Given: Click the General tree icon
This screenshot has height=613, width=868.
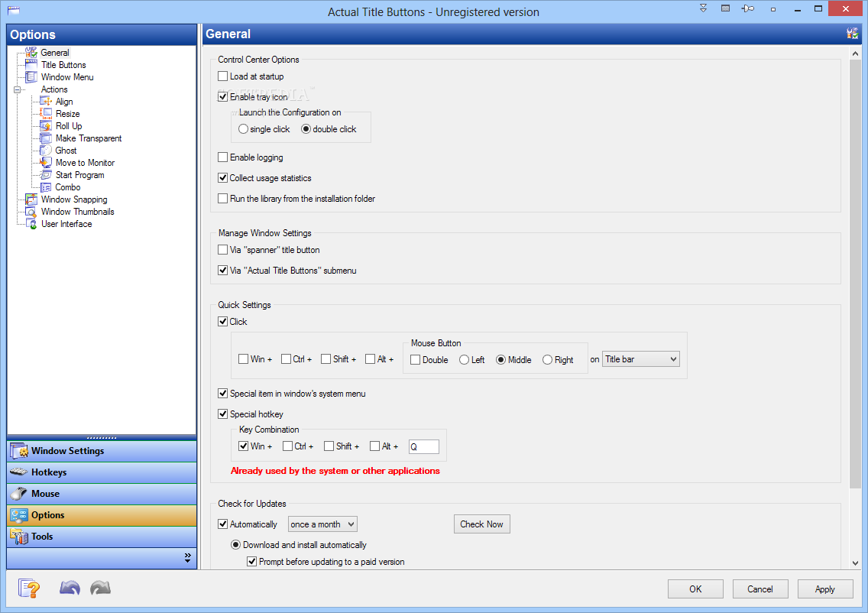Looking at the screenshot, I should coord(31,53).
